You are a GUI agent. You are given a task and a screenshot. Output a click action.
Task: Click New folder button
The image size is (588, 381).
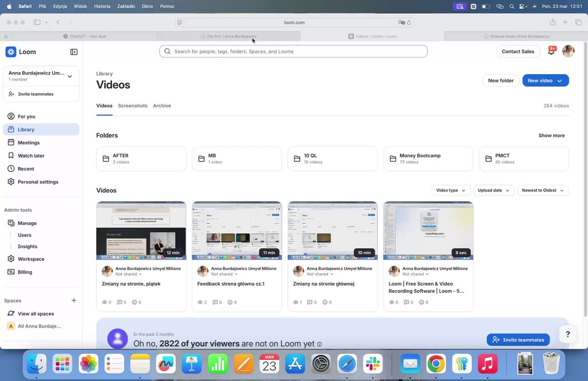pyautogui.click(x=501, y=80)
